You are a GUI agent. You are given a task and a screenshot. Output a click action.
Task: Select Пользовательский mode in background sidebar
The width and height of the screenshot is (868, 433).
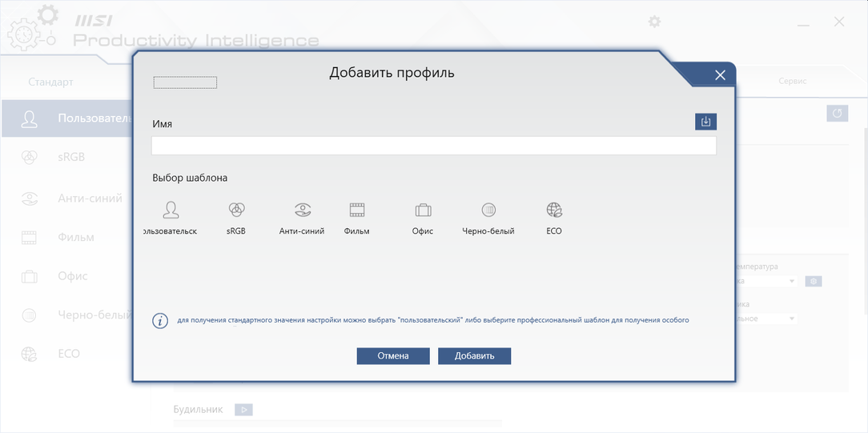pyautogui.click(x=66, y=118)
